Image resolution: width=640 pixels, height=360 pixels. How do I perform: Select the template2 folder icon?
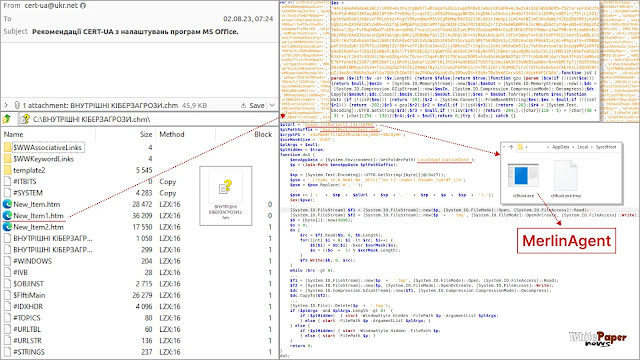pos(7,170)
